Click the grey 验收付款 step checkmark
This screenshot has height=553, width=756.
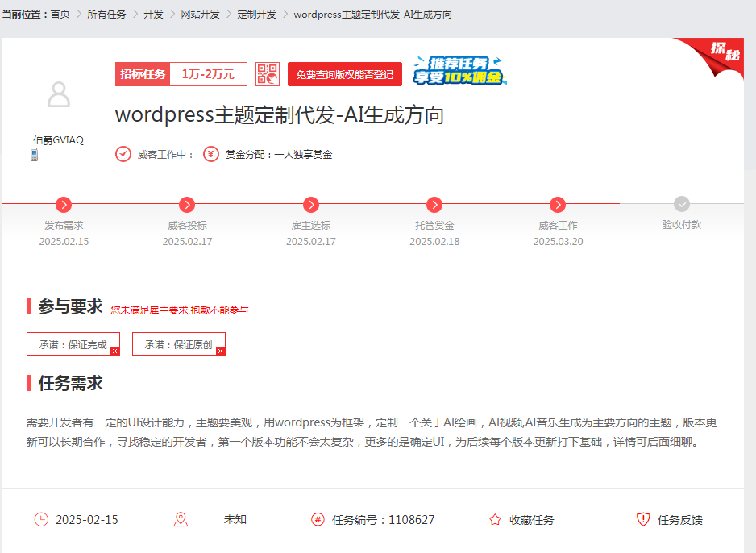pyautogui.click(x=682, y=204)
